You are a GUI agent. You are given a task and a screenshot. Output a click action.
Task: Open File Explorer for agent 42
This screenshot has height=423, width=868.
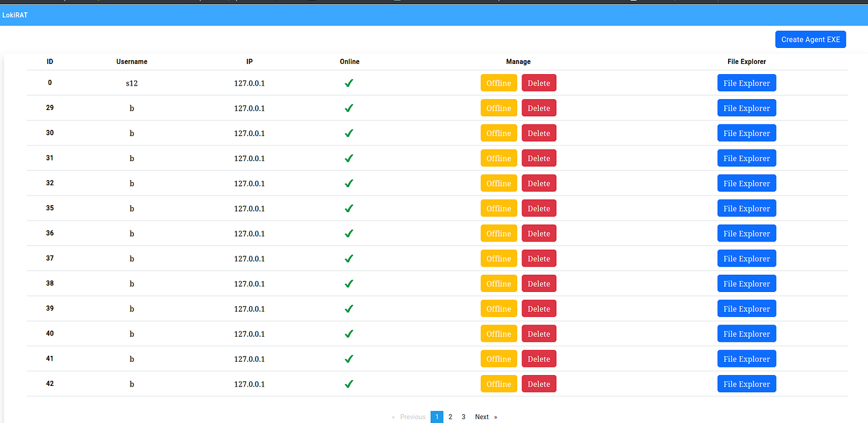(747, 383)
